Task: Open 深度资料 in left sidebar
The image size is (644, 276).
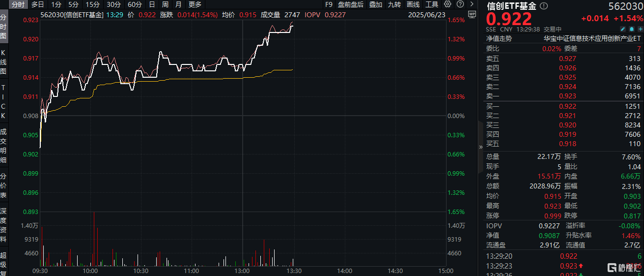Action: click(3, 225)
